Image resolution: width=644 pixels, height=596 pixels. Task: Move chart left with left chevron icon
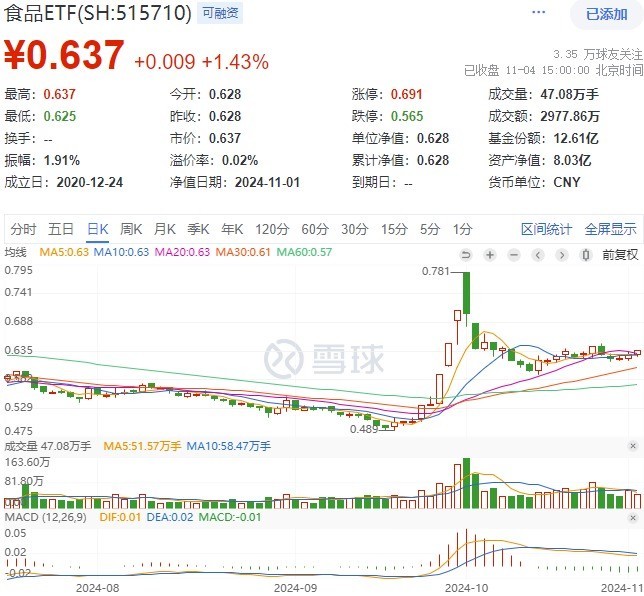[538, 255]
